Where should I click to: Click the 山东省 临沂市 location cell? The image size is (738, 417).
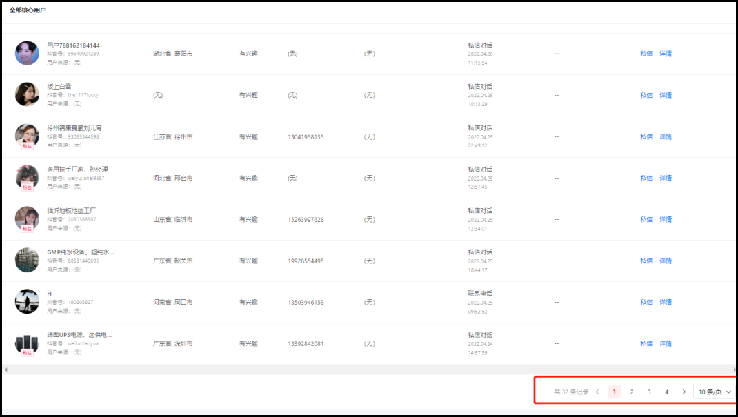(173, 219)
